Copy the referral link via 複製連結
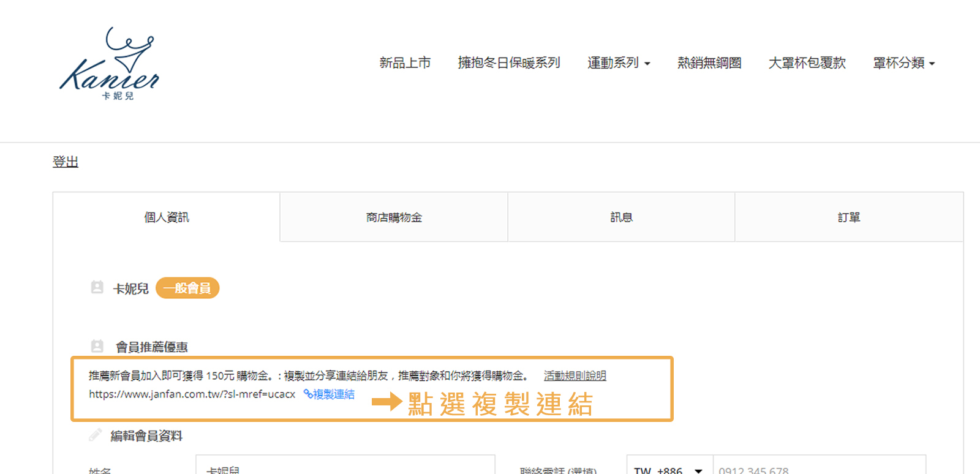980x474 pixels. coord(330,394)
